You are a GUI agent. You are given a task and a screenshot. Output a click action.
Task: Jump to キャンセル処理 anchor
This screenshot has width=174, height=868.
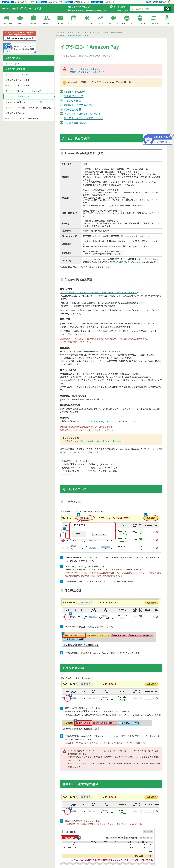(x=73, y=100)
